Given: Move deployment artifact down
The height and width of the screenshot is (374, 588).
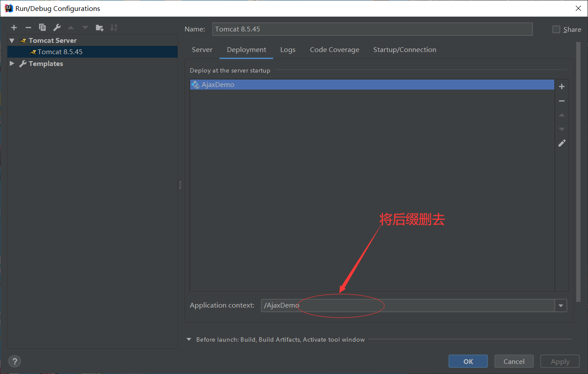Looking at the screenshot, I should (x=562, y=129).
